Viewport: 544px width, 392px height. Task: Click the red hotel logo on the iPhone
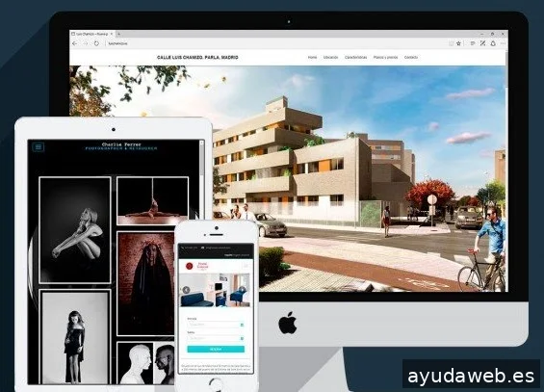pyautogui.click(x=189, y=266)
